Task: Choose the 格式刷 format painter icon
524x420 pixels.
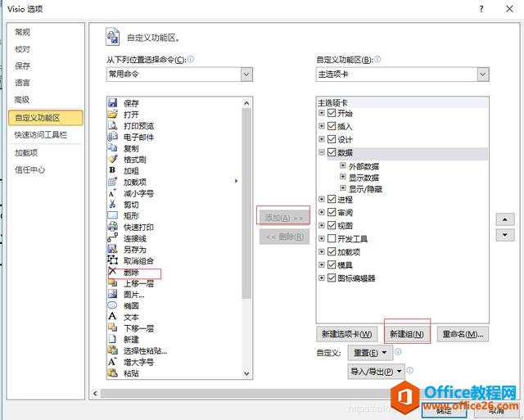Action: pyautogui.click(x=113, y=159)
